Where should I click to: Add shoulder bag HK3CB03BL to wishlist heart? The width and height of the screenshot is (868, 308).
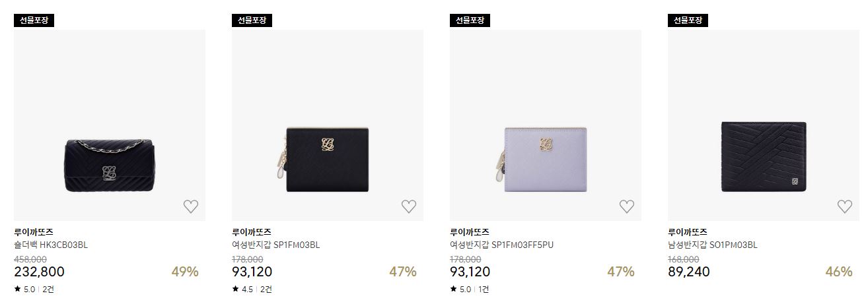tap(191, 206)
